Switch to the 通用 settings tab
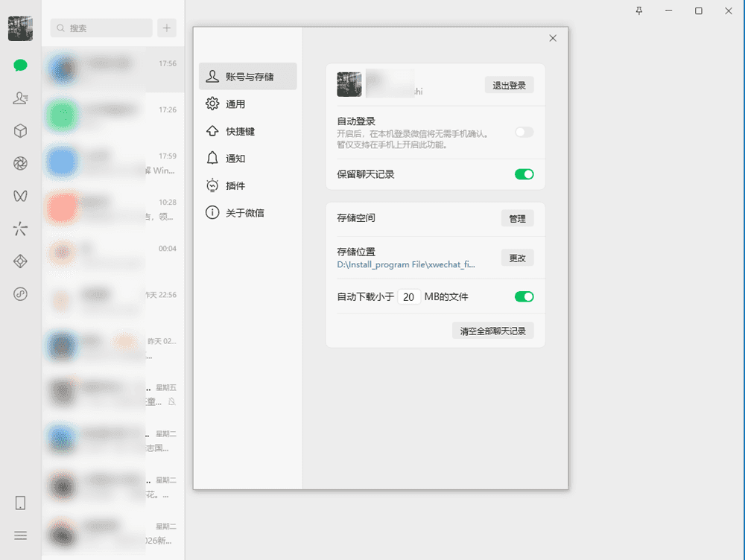The width and height of the screenshot is (745, 560). point(235,104)
